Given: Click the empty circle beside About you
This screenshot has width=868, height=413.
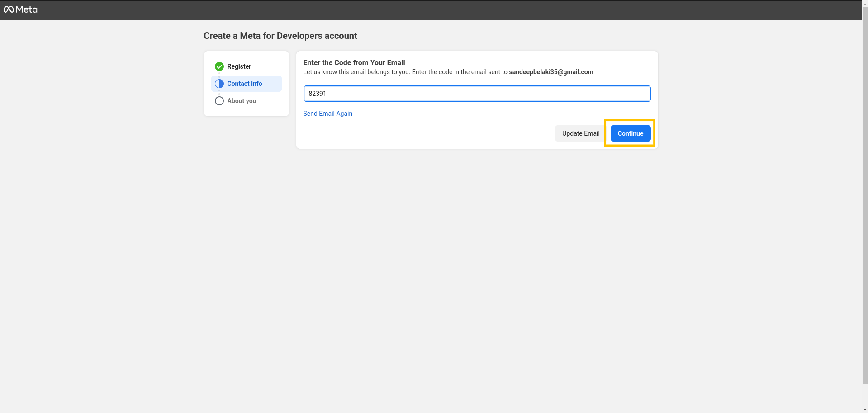Looking at the screenshot, I should click(x=219, y=101).
